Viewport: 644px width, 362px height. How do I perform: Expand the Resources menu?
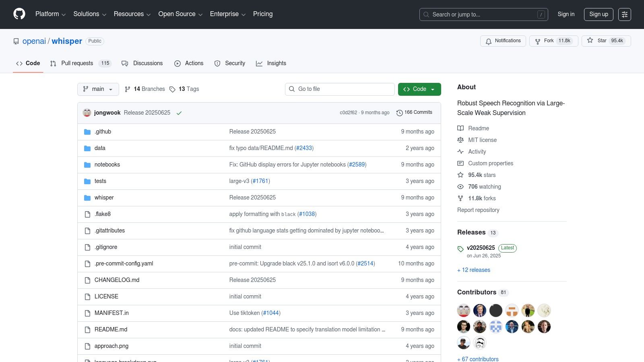132,14
